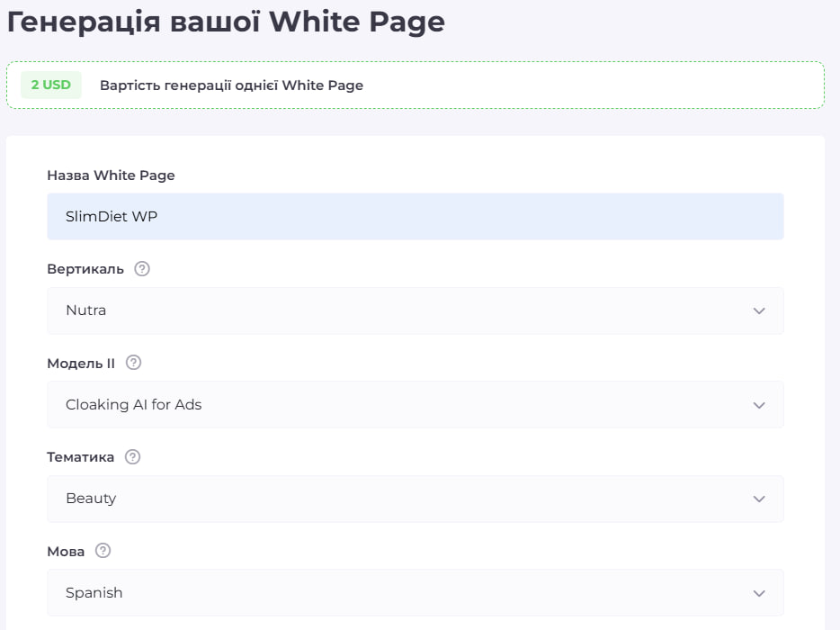The height and width of the screenshot is (630, 840).
Task: Show the help hint next to Мова
Action: tap(103, 551)
